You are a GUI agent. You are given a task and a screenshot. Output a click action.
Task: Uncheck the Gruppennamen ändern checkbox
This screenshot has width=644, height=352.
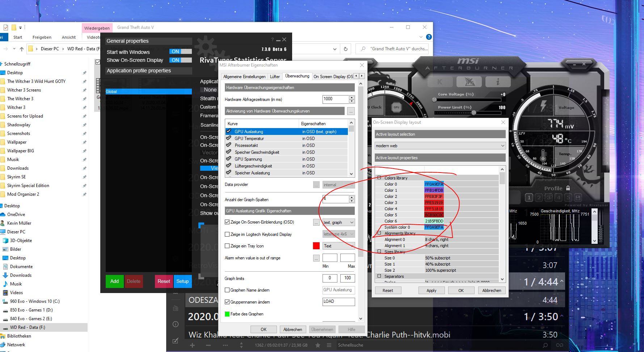point(227,302)
